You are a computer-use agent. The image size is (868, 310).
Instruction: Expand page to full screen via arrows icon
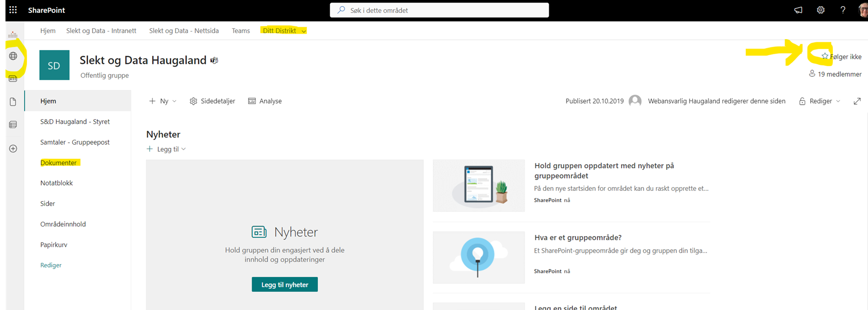(857, 101)
